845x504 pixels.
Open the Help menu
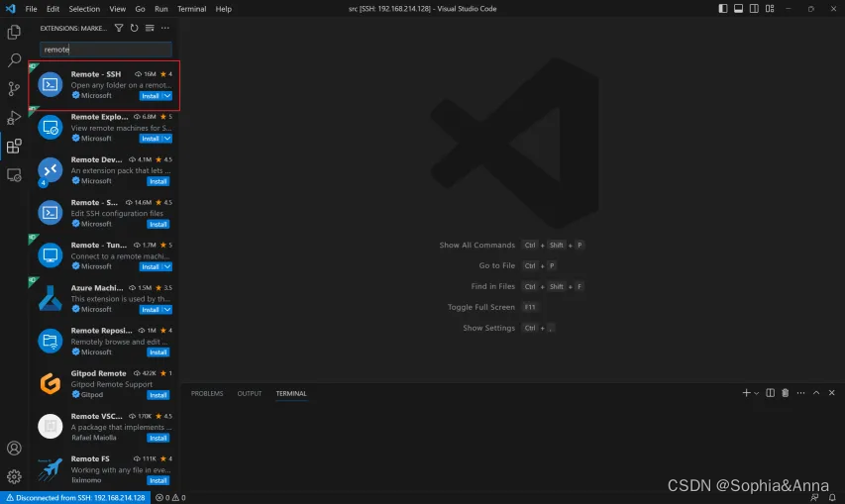point(224,9)
